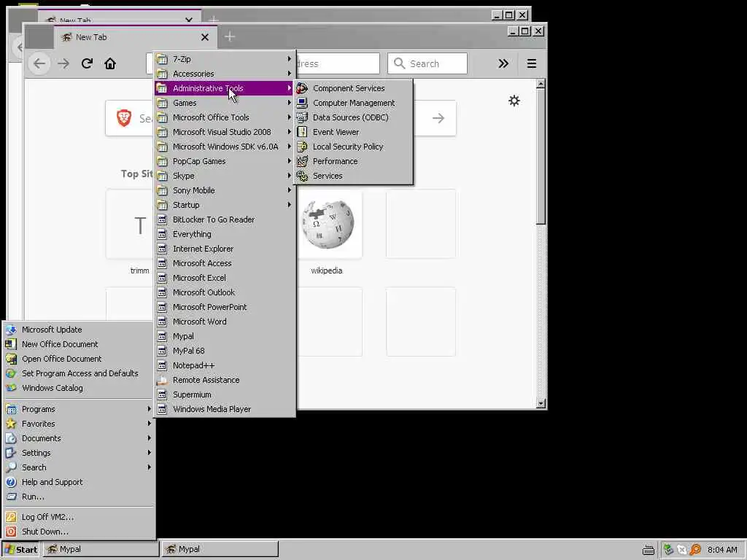
Task: Launch Everything from Programs
Action: 225,234
